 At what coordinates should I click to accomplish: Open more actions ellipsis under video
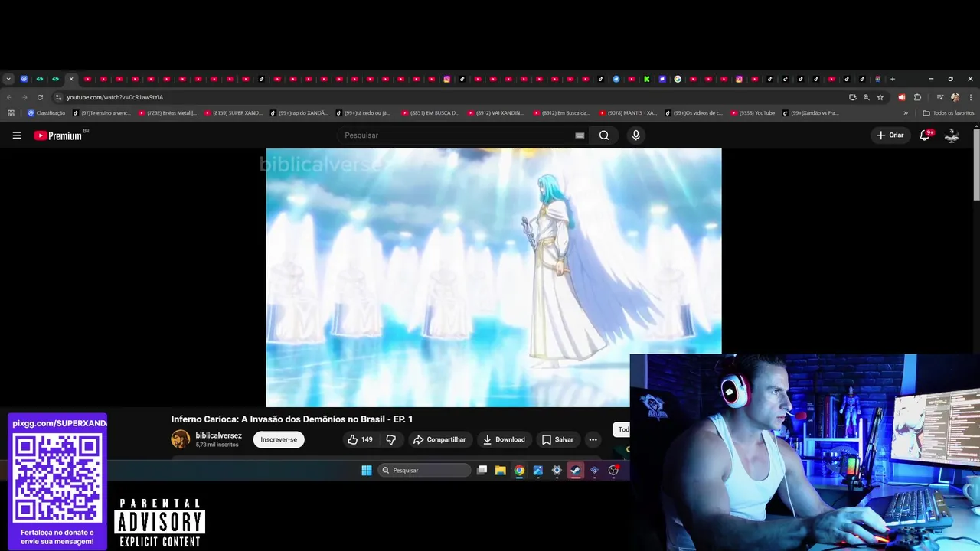[593, 439]
